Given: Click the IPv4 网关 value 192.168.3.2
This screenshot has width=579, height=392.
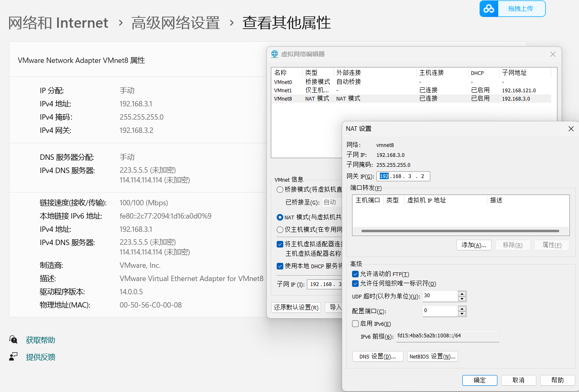Looking at the screenshot, I should [136, 130].
